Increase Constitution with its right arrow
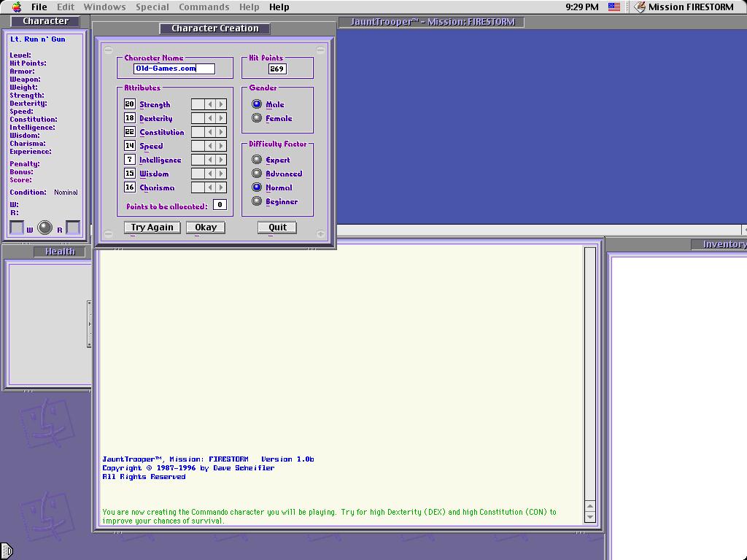 coord(221,132)
